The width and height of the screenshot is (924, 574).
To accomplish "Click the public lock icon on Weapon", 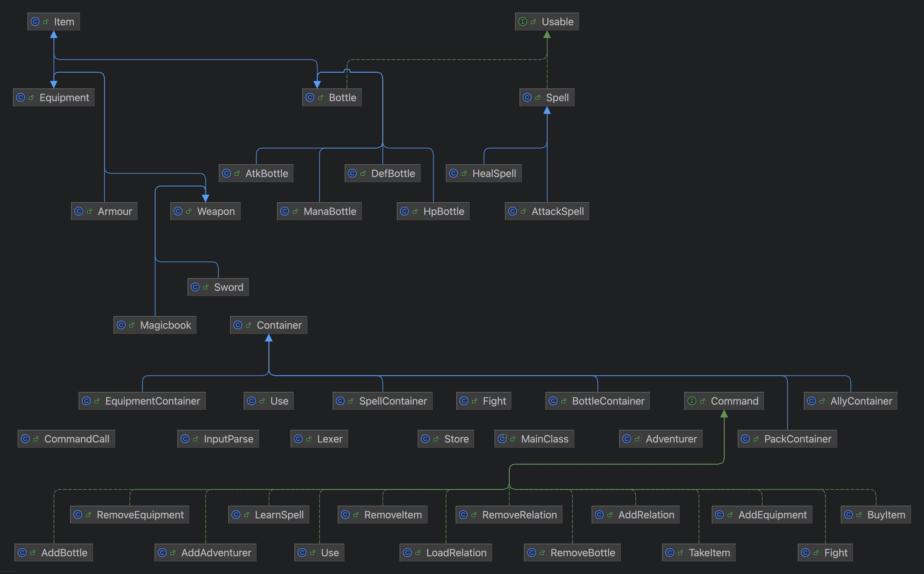I will 189,211.
